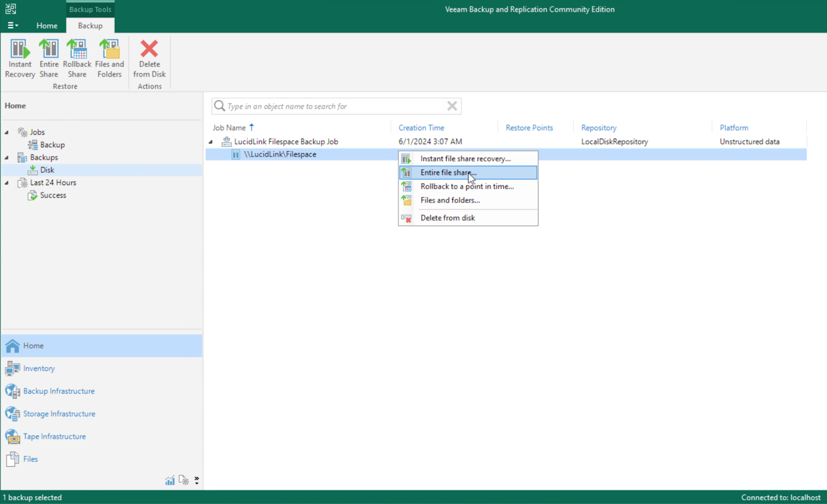Viewport: 827px width, 504px height.
Task: Click the settings gear icon below view list
Action: pyautogui.click(x=184, y=481)
